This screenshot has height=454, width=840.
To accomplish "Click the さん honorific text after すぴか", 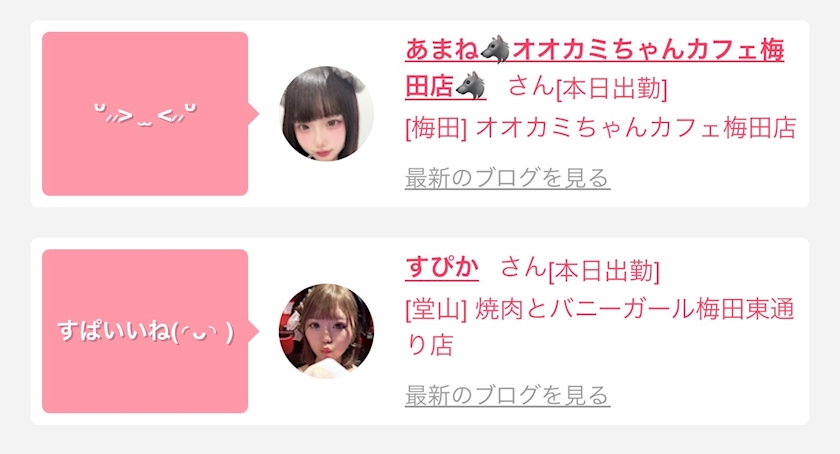I will pyautogui.click(x=523, y=267).
